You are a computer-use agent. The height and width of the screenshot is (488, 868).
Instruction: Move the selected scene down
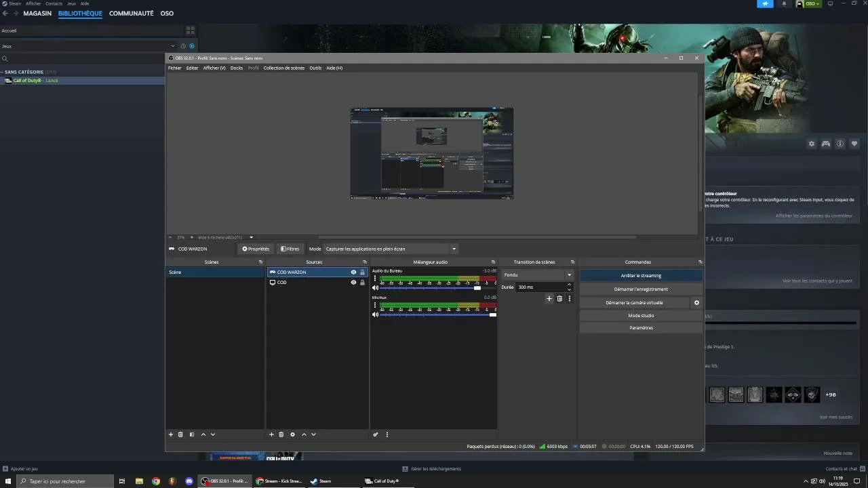pos(213,434)
